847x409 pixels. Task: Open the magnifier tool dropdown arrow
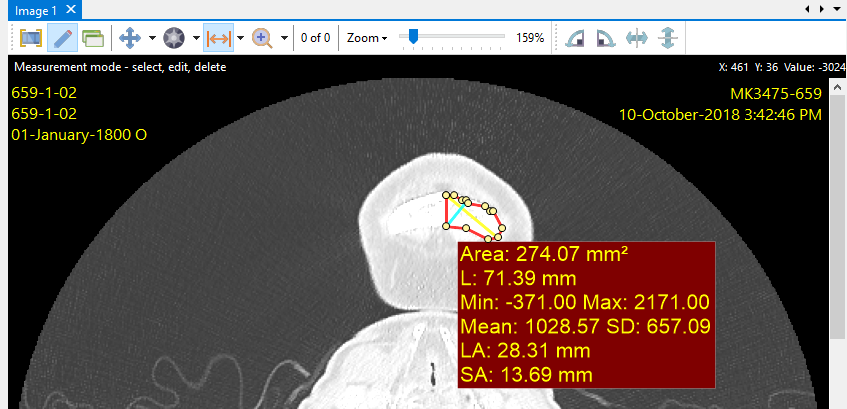tap(284, 38)
